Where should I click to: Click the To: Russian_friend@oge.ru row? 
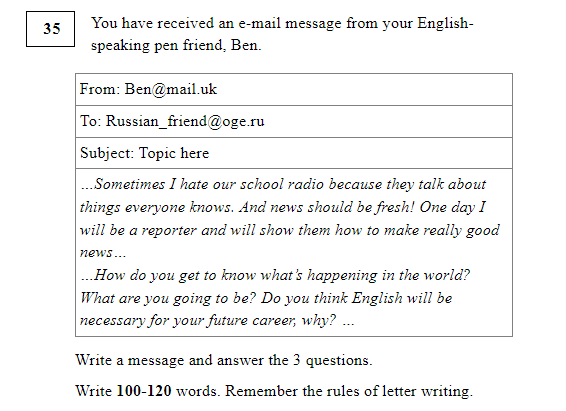[294, 122]
